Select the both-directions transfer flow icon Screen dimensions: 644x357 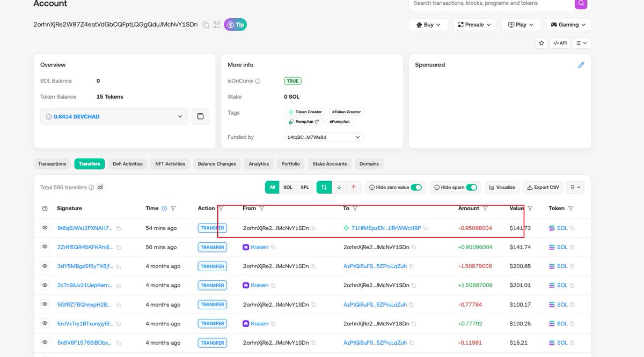coord(324,187)
